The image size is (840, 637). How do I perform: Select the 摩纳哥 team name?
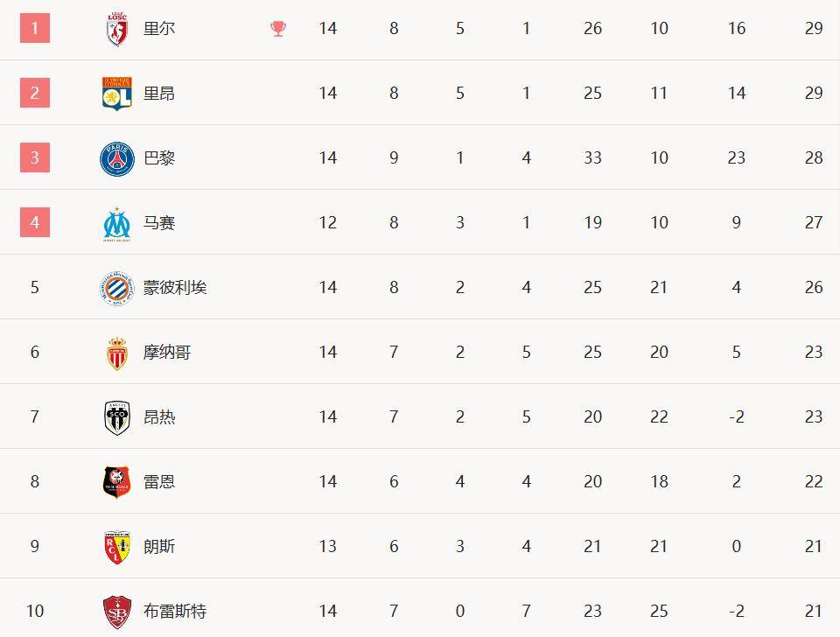click(x=166, y=353)
